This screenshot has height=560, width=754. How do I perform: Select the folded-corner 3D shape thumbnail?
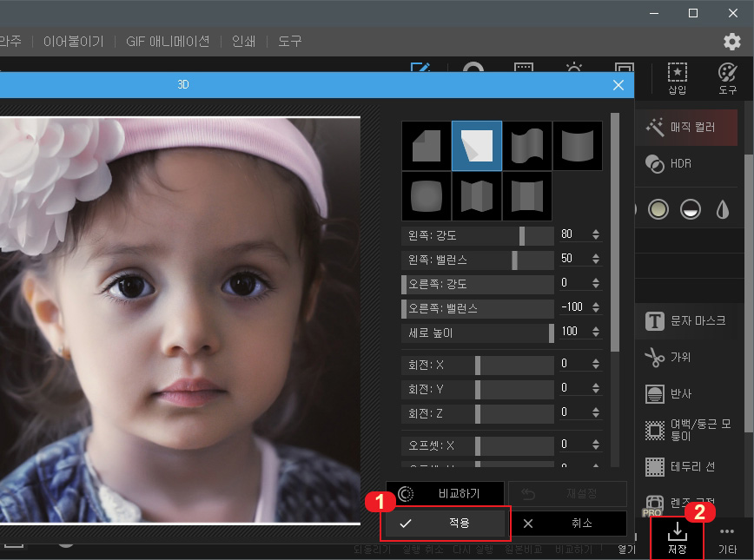427,146
